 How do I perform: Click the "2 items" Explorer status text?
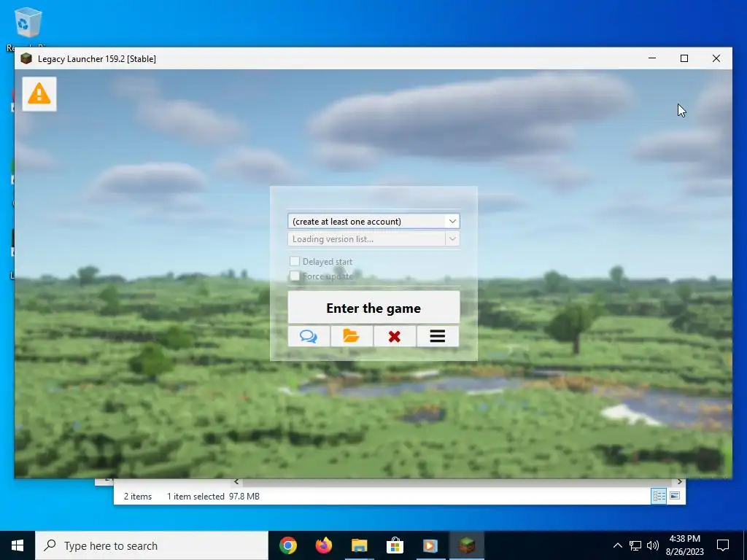(138, 496)
